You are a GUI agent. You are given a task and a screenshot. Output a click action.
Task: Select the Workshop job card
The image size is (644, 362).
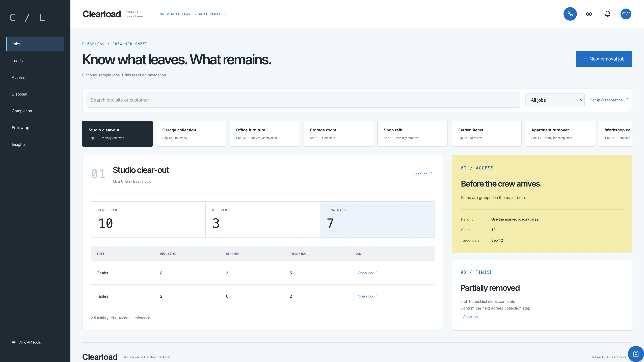coord(615,134)
